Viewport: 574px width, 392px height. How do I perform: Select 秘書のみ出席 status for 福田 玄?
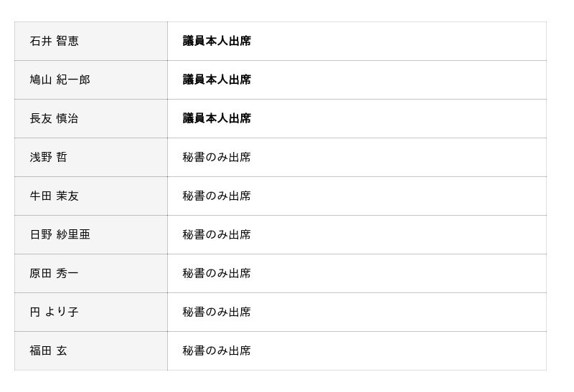pyautogui.click(x=217, y=351)
